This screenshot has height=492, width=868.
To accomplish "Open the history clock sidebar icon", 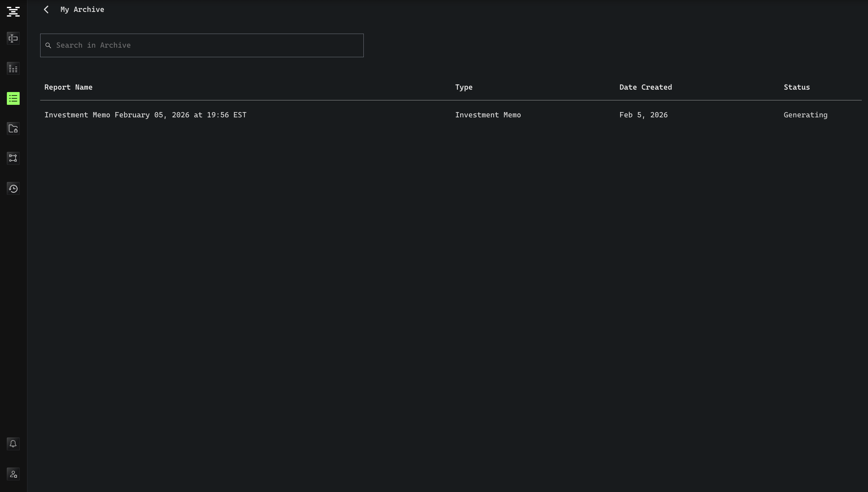I will (x=13, y=189).
